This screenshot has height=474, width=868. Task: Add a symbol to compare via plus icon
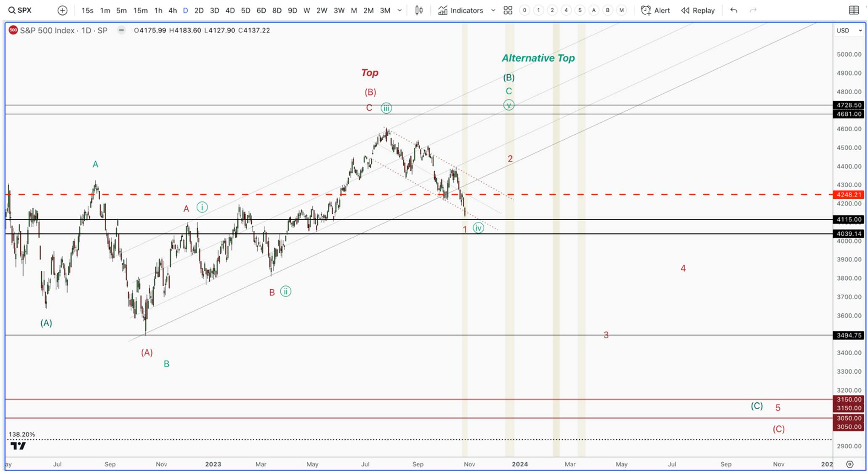point(62,10)
